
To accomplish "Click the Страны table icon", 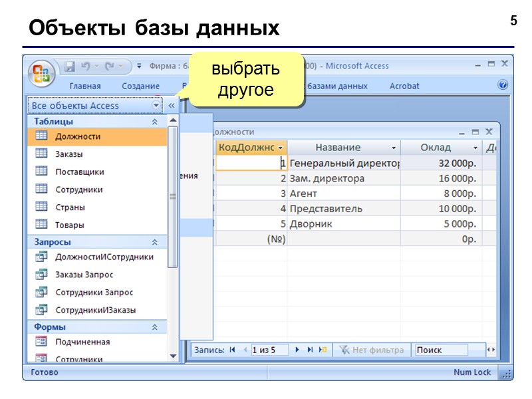I will [41, 206].
